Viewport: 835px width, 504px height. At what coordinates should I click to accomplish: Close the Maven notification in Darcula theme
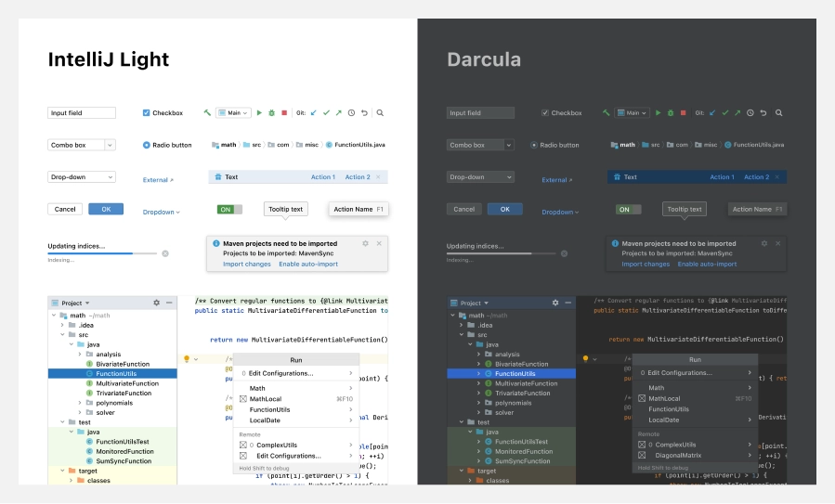point(778,243)
